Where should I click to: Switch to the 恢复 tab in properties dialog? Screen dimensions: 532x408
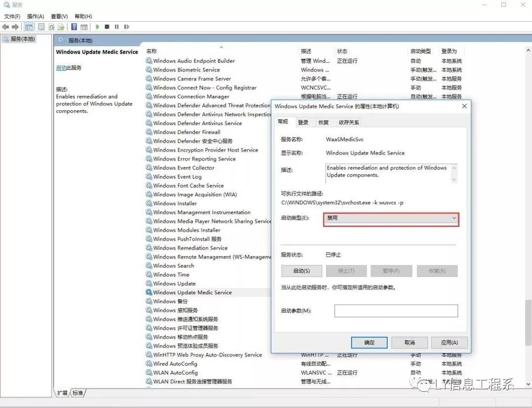(x=324, y=123)
